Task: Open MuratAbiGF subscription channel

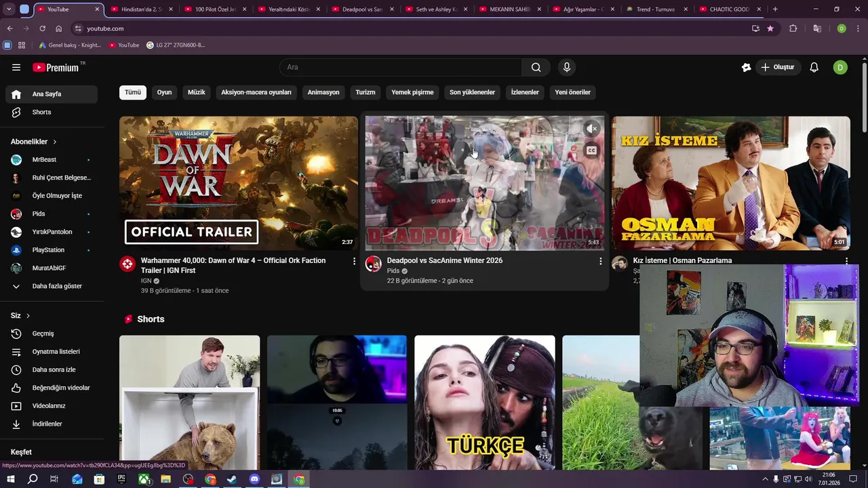Action: pyautogui.click(x=52, y=268)
